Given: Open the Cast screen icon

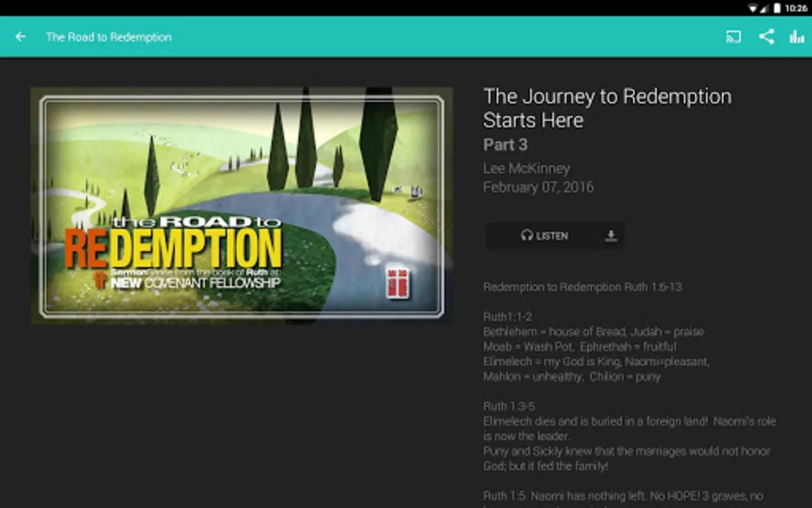Looking at the screenshot, I should [x=733, y=37].
